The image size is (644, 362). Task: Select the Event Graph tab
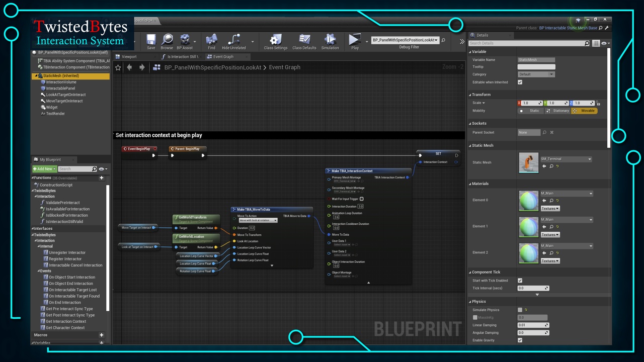click(223, 57)
